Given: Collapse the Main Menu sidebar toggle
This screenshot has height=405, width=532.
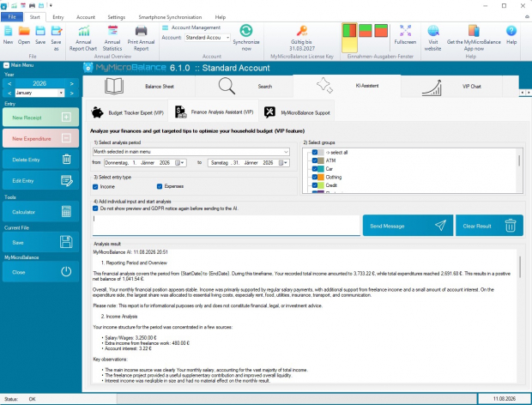Looking at the screenshot, I should [6, 65].
